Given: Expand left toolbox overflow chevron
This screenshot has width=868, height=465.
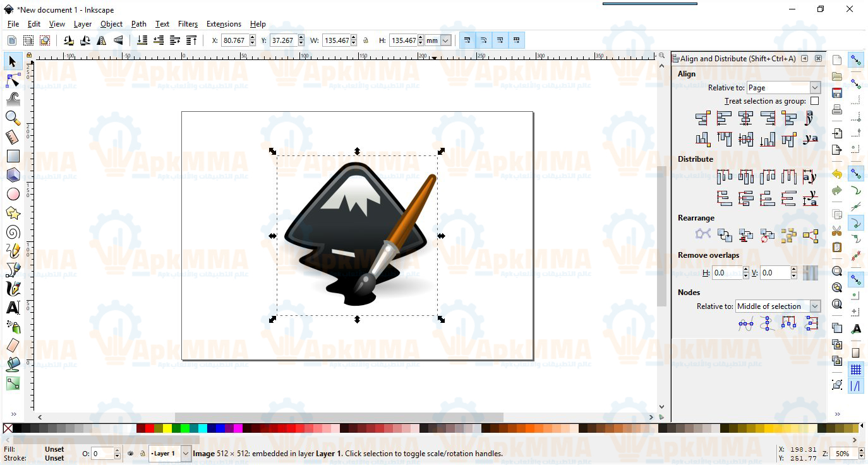Looking at the screenshot, I should pos(13,414).
